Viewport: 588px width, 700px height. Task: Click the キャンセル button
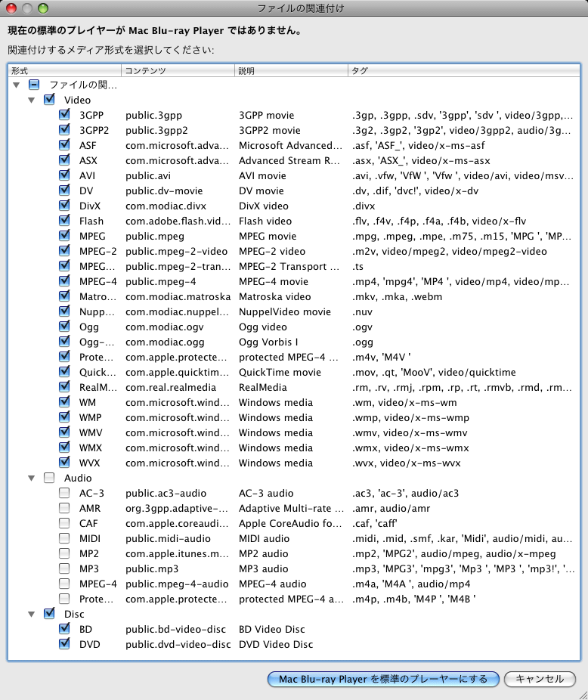tap(540, 679)
